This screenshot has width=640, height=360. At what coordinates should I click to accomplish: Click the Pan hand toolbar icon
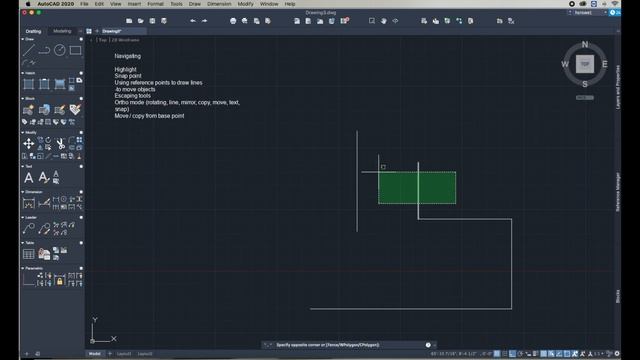pos(384,21)
